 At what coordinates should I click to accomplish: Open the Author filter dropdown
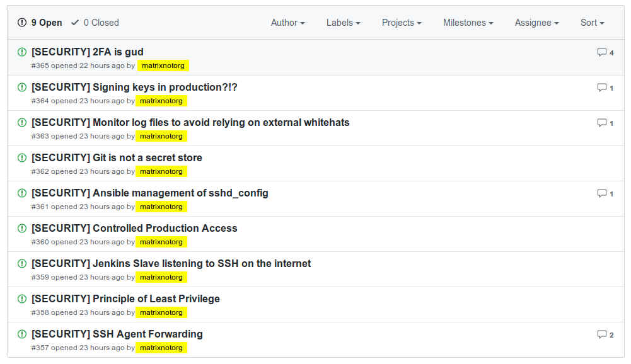[x=287, y=23]
